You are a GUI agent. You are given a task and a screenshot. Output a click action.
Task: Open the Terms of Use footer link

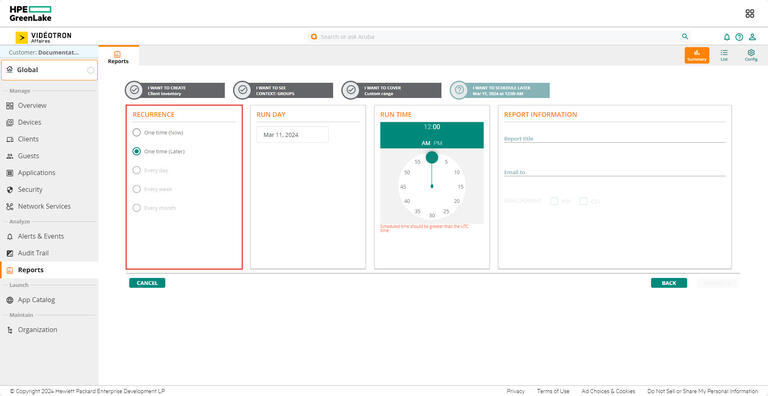(553, 391)
